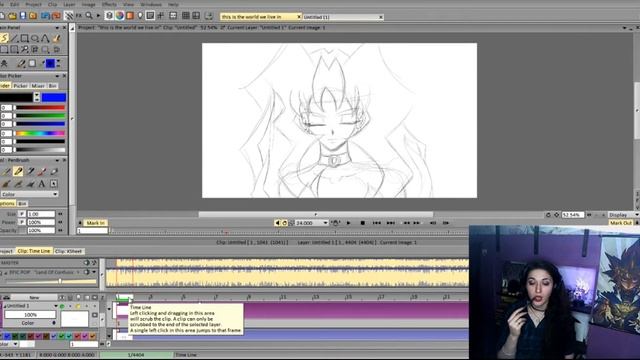Click the black A-pen color swatch

click(16, 97)
